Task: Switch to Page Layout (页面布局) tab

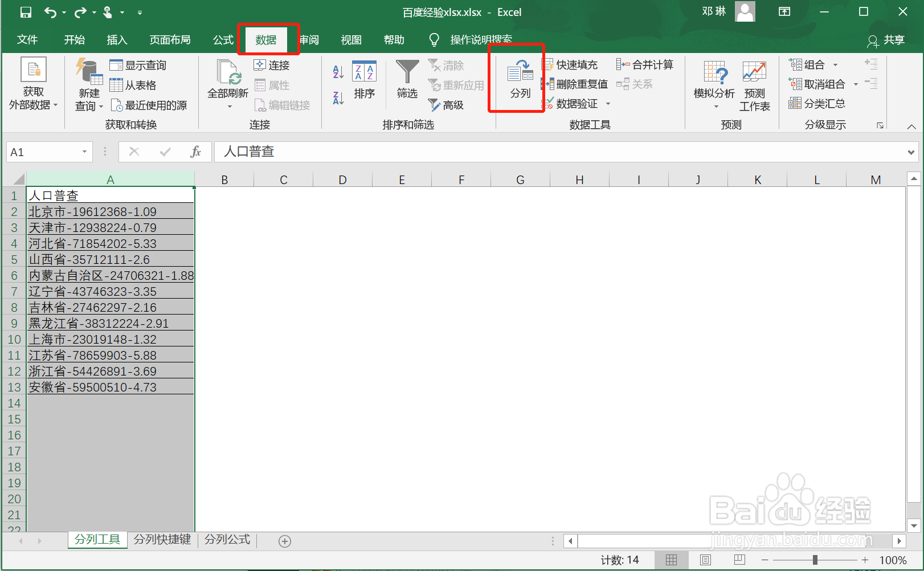Action: click(170, 39)
